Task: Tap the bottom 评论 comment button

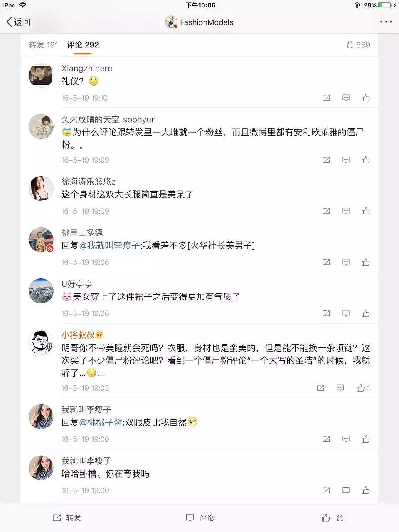Action: pyautogui.click(x=199, y=517)
